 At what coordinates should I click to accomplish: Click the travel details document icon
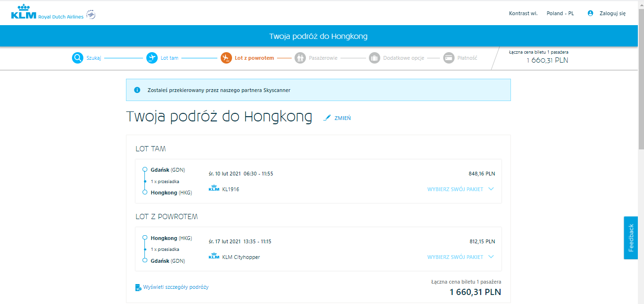[138, 287]
